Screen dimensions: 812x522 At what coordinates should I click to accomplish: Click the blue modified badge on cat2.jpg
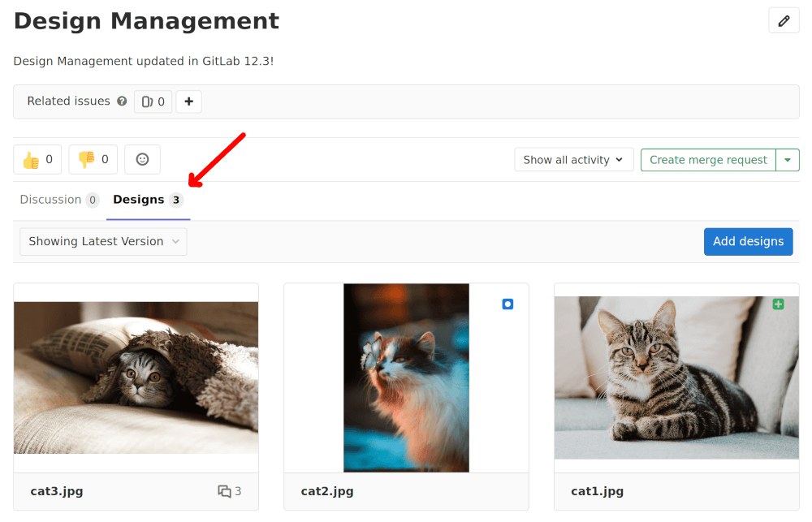click(507, 304)
